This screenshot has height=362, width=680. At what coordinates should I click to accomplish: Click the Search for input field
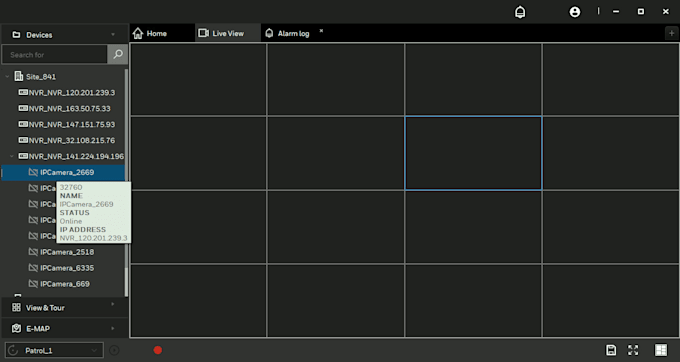55,55
